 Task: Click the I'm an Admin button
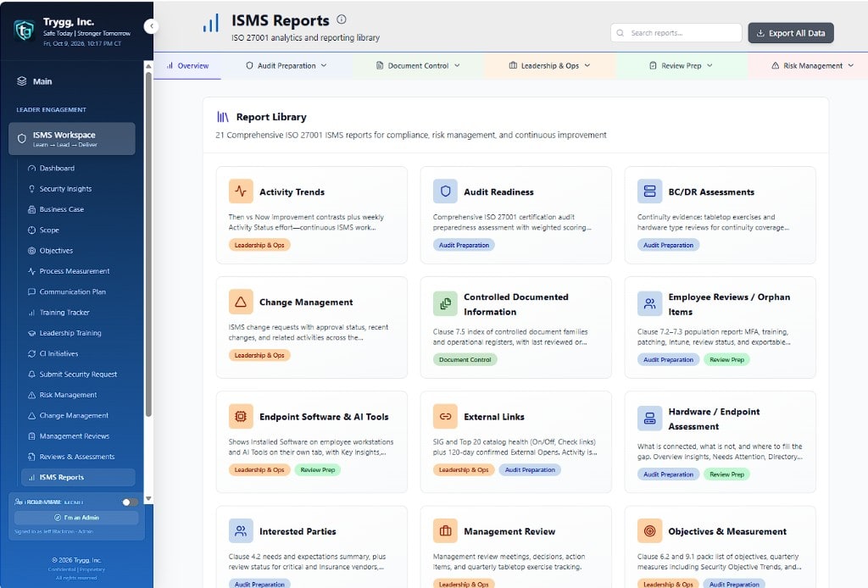coord(76,518)
